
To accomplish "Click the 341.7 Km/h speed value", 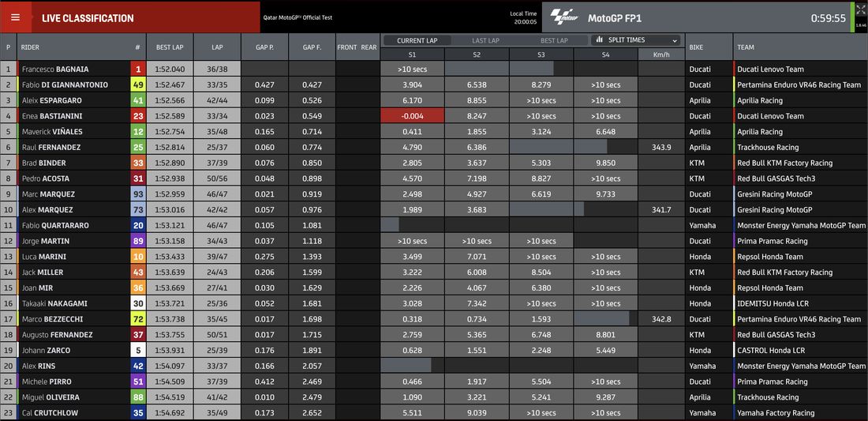I will pos(661,210).
